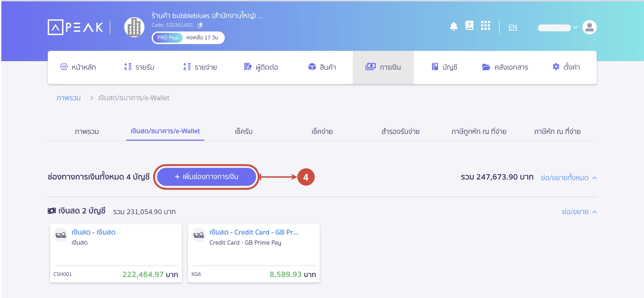Open the Credit Card - GB Prime Pay account
644x298 pixels.
253,232
